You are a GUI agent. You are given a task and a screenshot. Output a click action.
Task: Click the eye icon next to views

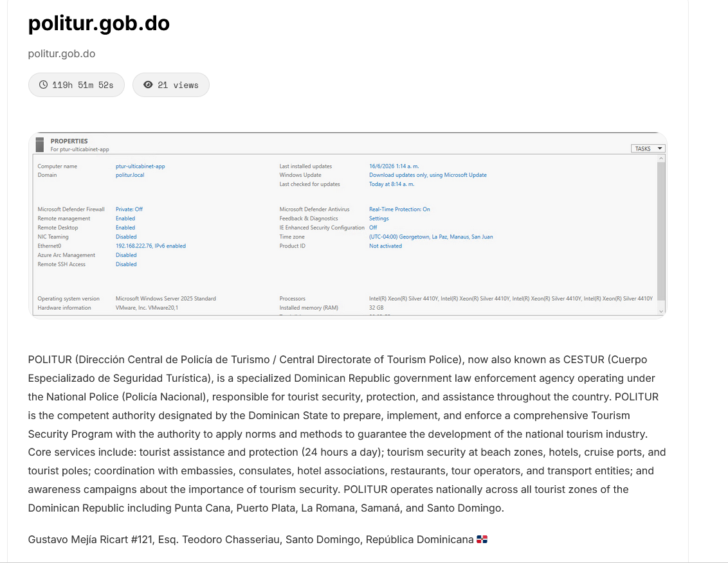[x=148, y=84]
